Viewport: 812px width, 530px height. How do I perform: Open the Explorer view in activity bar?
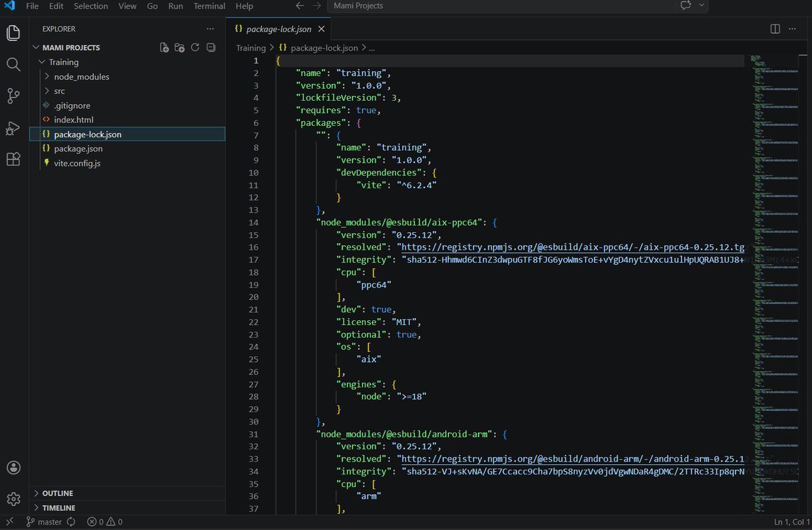tap(14, 32)
